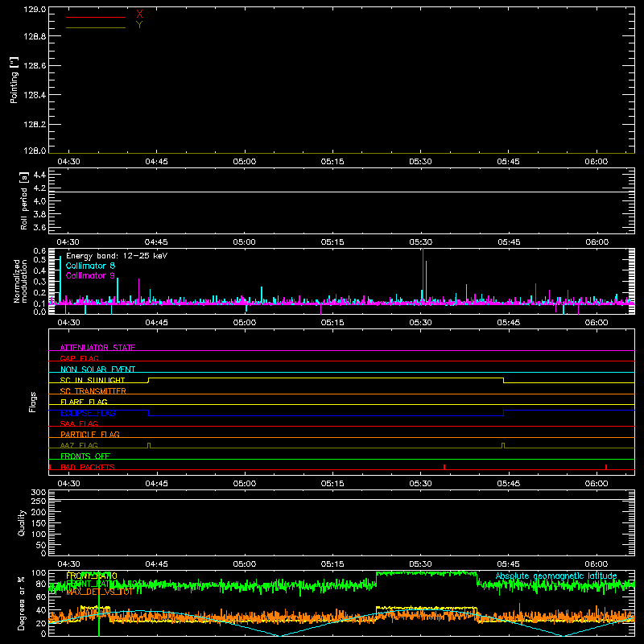Screen dimensions: 644x644
Task: Click the 'Energy band: 12-25 keV' label
Action: click(x=117, y=256)
